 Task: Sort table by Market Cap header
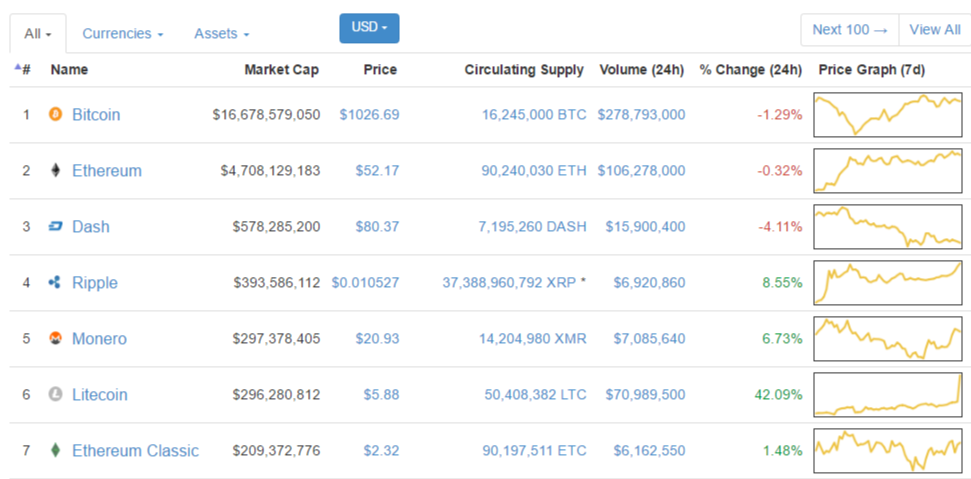click(x=281, y=70)
